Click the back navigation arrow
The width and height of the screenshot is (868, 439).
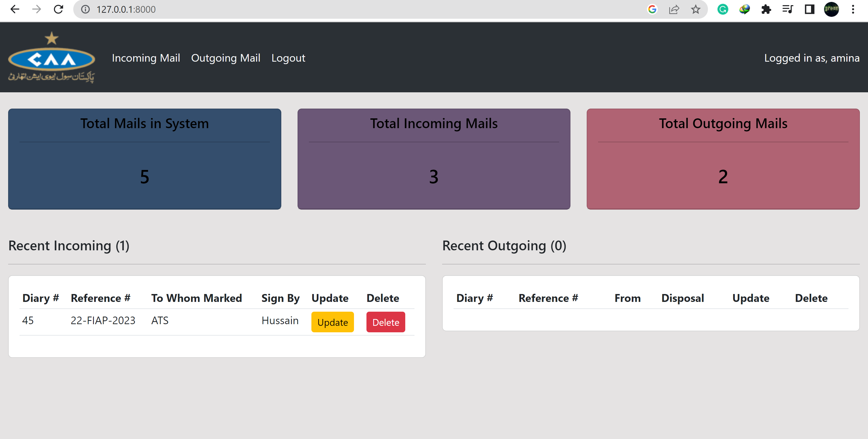(x=14, y=9)
